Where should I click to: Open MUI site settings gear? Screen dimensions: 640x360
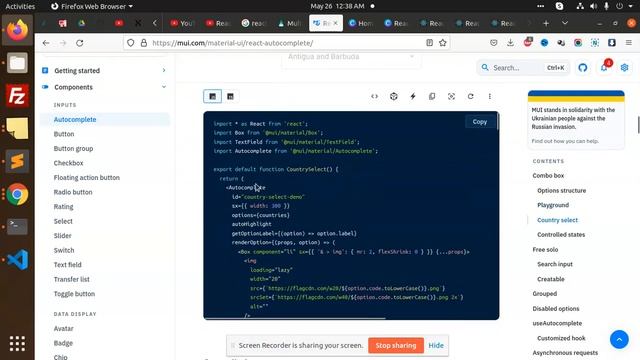(624, 68)
